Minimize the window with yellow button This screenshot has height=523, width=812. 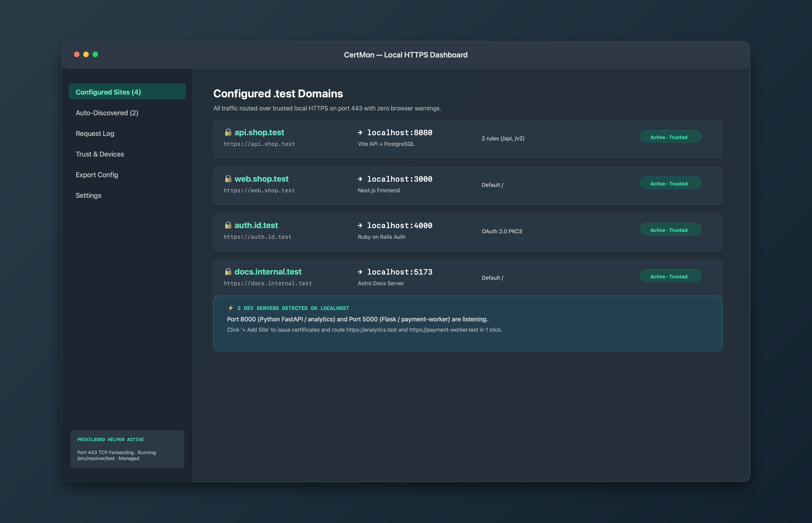(x=86, y=54)
